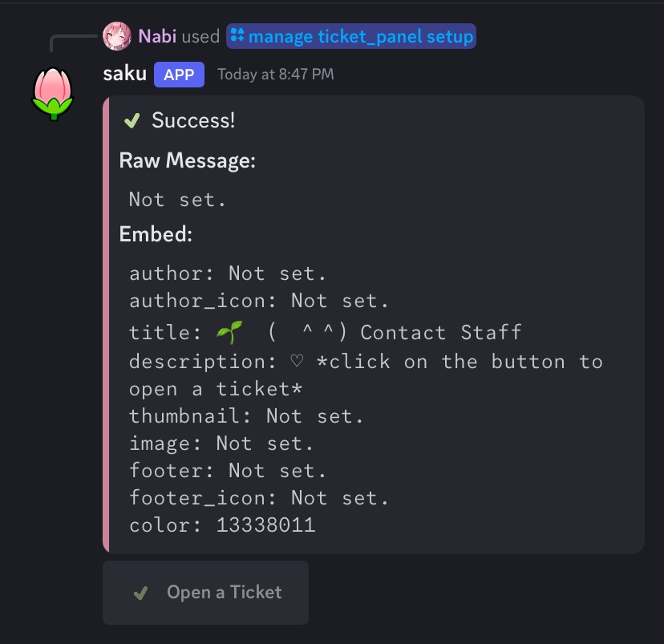Click the color: 13338011 value line

[x=222, y=526]
